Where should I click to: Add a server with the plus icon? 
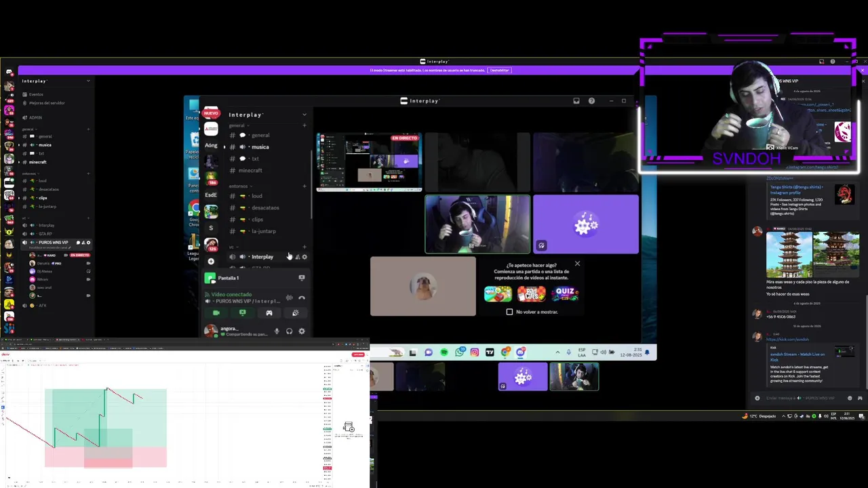click(211, 261)
